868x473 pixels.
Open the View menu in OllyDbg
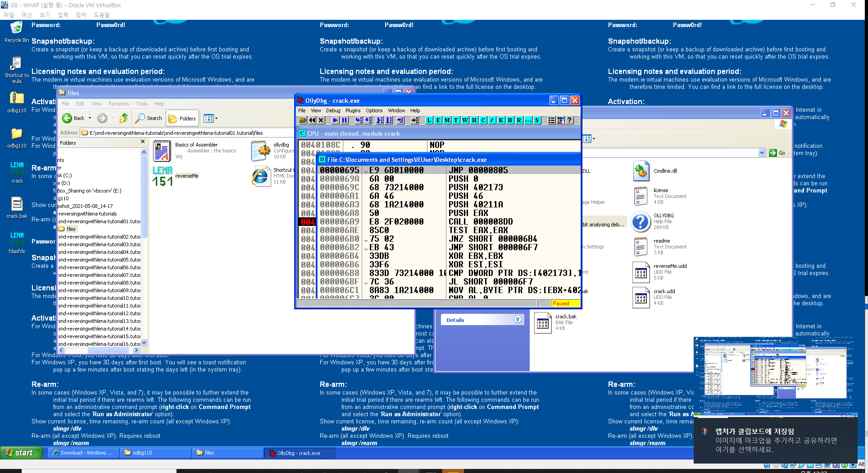click(316, 110)
